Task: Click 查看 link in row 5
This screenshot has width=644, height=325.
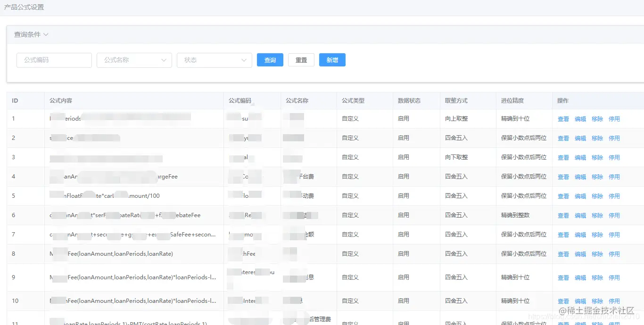Action: [563, 196]
